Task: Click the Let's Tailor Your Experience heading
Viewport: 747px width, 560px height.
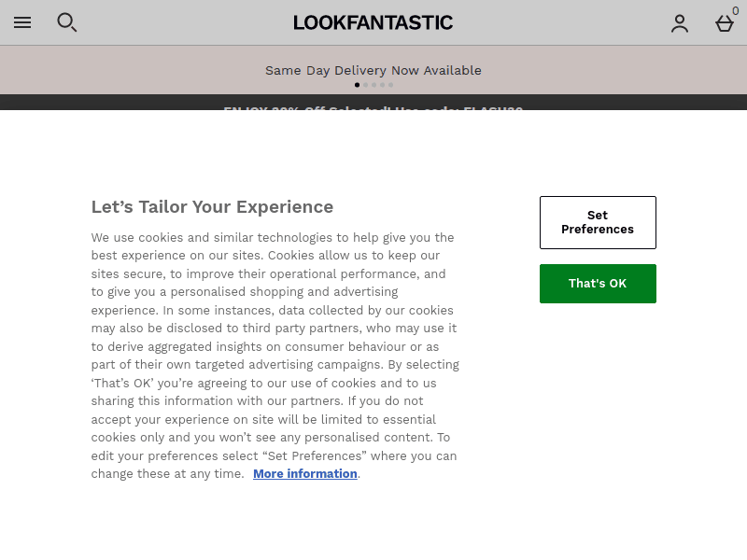Action: [x=212, y=206]
